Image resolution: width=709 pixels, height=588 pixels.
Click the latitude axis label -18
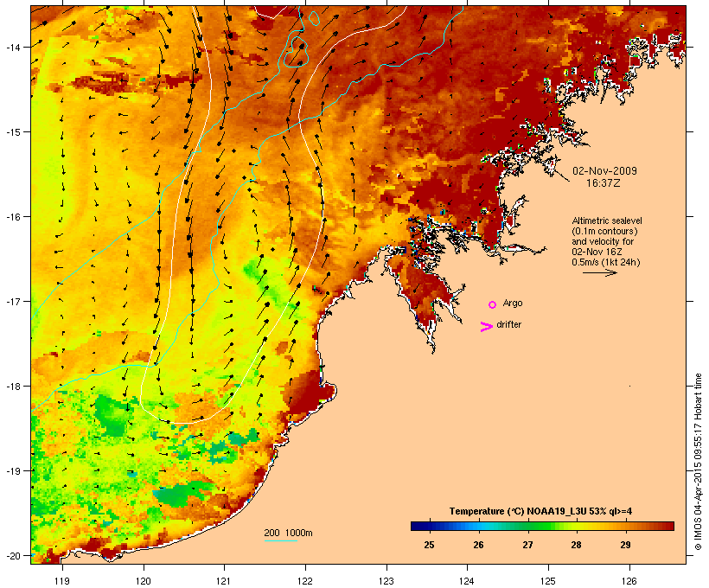click(x=12, y=386)
